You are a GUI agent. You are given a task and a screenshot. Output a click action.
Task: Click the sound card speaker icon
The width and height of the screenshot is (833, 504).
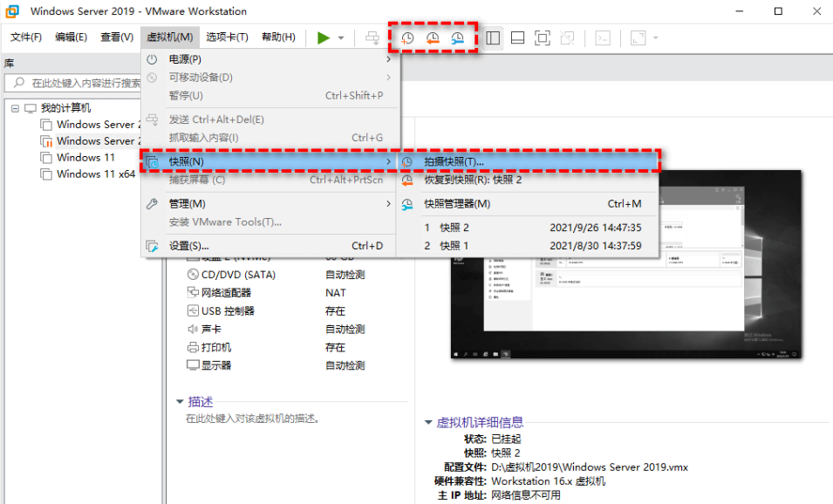pyautogui.click(x=193, y=330)
